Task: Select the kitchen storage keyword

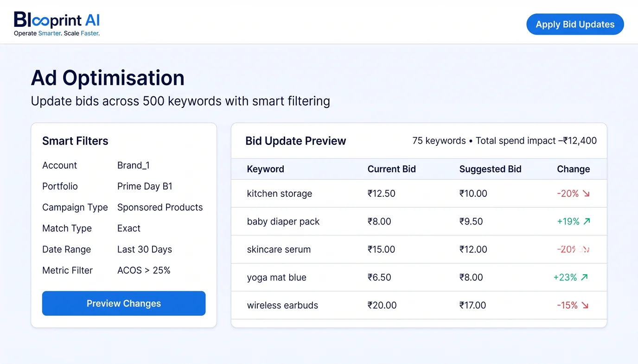Action: [280, 194]
